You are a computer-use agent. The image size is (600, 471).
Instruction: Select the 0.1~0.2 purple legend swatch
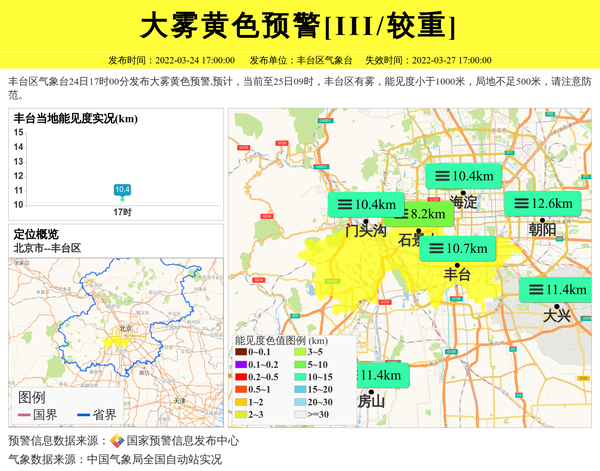(241, 364)
